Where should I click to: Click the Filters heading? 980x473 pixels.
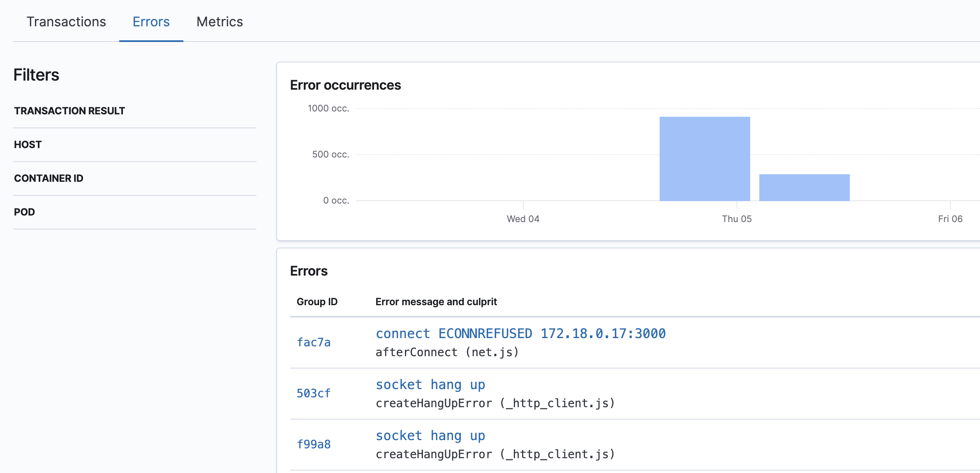pyautogui.click(x=36, y=75)
